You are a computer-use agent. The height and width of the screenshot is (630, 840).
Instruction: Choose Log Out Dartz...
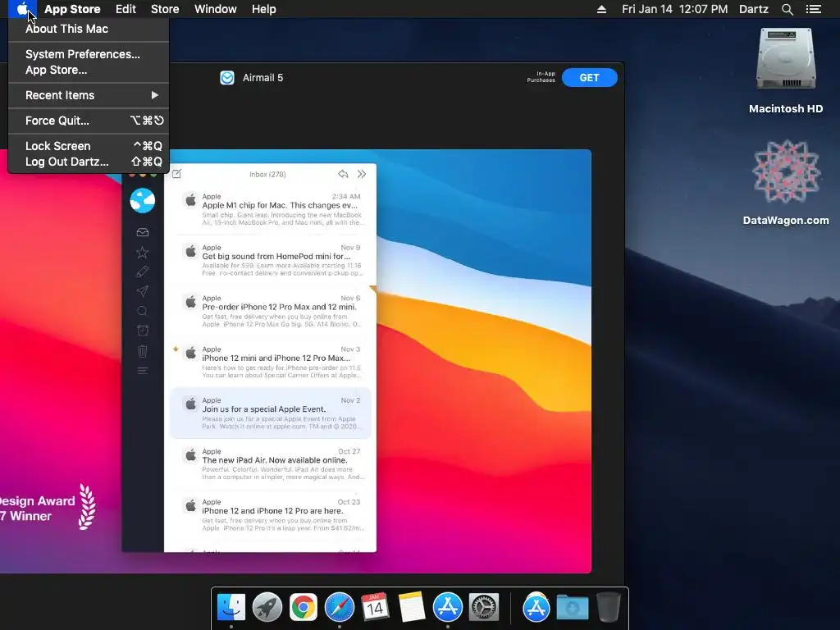89,162
